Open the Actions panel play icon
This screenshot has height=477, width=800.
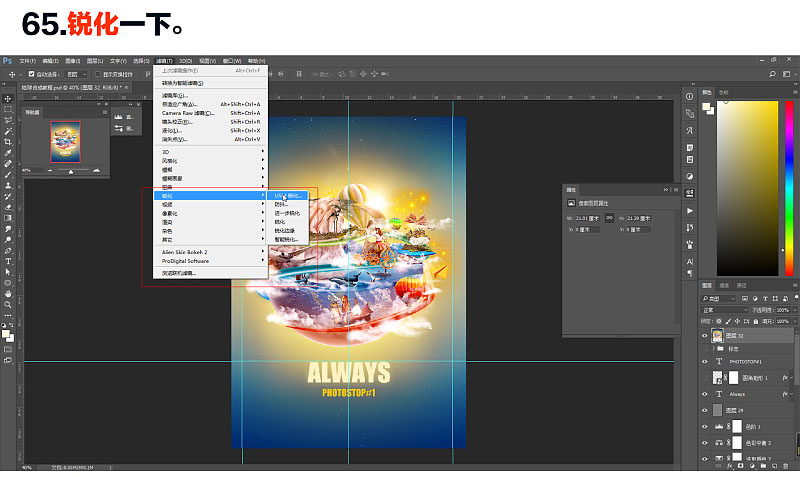click(x=689, y=210)
